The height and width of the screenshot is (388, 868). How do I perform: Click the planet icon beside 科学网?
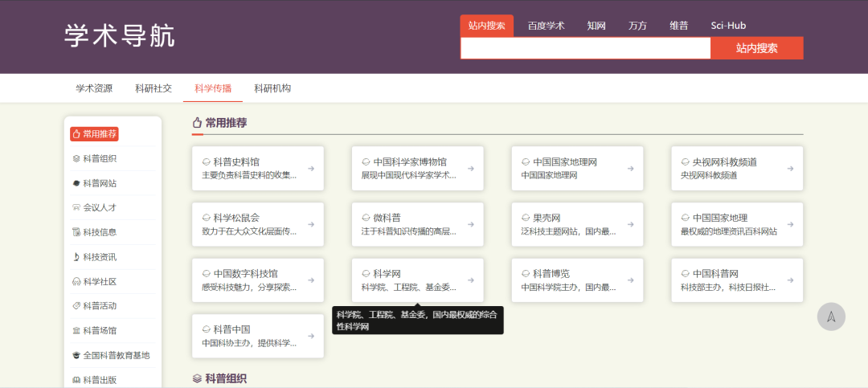coord(366,273)
